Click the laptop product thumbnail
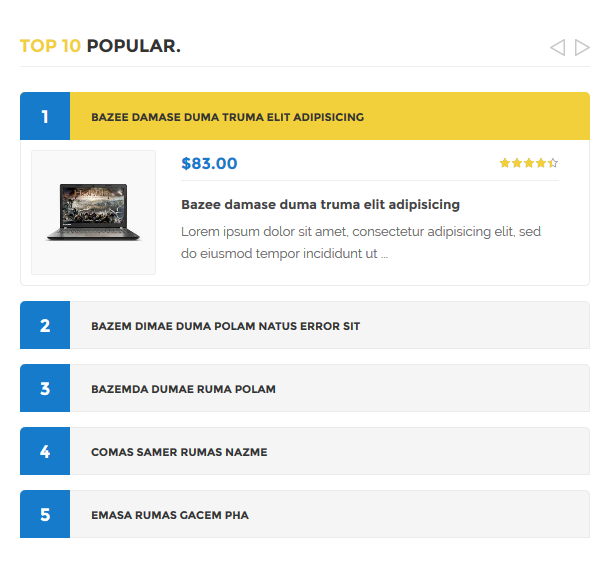This screenshot has width=604, height=568. pos(93,212)
